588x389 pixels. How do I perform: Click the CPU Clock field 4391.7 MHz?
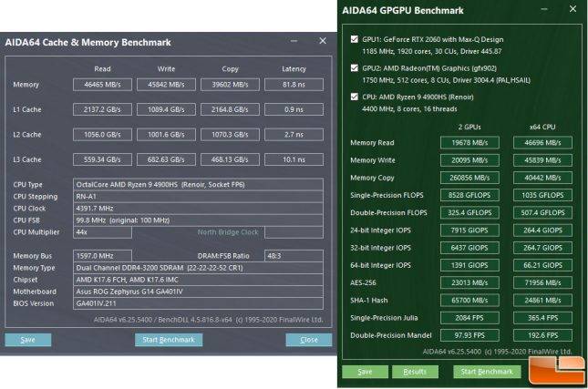coord(198,209)
